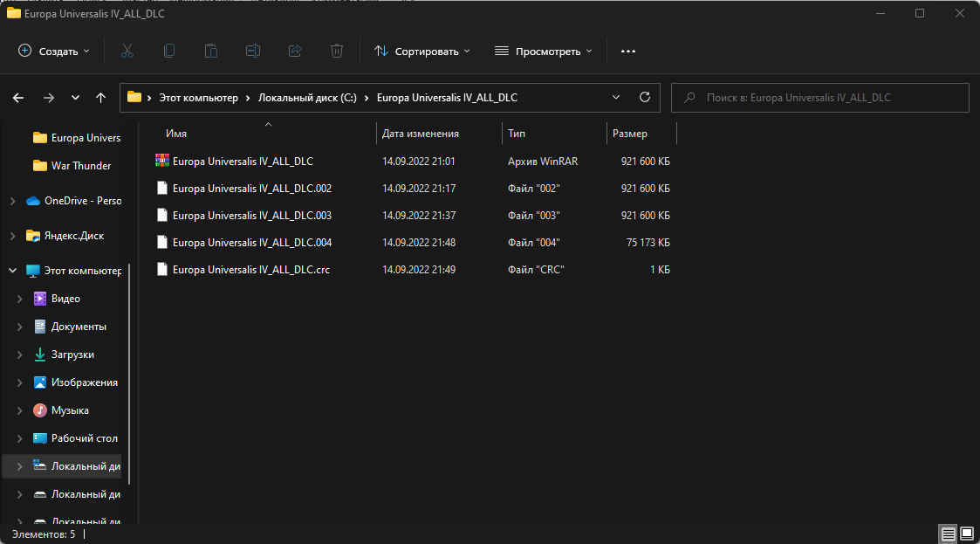Click Локальный диск (C:) in address breadcrumb

pos(307,98)
